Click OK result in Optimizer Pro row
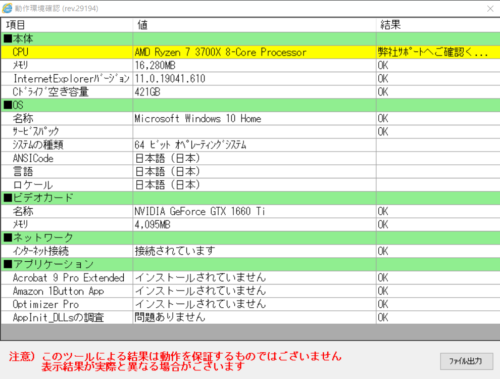The width and height of the screenshot is (500, 379). pyautogui.click(x=383, y=304)
